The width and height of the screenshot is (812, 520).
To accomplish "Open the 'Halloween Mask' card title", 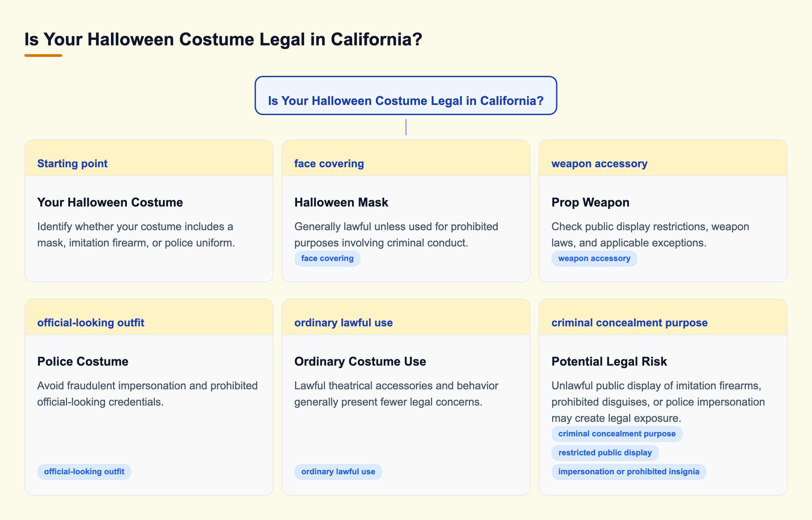I will tap(341, 202).
